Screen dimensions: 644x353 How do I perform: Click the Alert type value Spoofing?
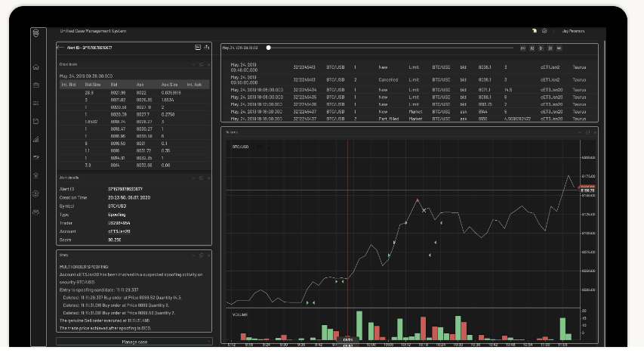click(116, 215)
